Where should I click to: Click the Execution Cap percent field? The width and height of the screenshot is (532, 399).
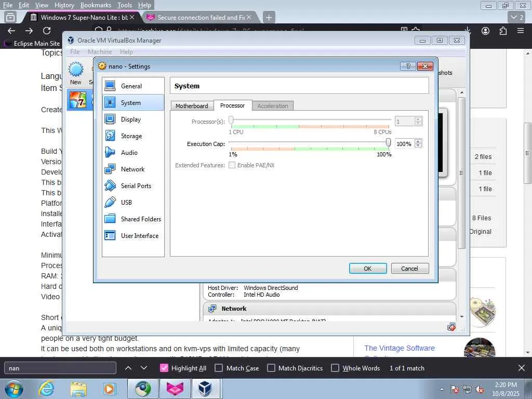(x=405, y=144)
